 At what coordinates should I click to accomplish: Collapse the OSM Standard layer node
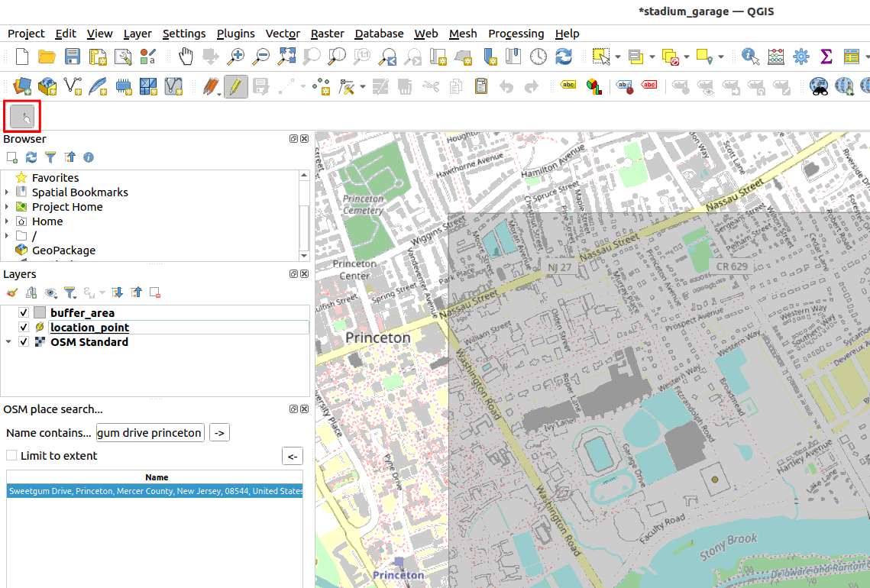[x=8, y=342]
